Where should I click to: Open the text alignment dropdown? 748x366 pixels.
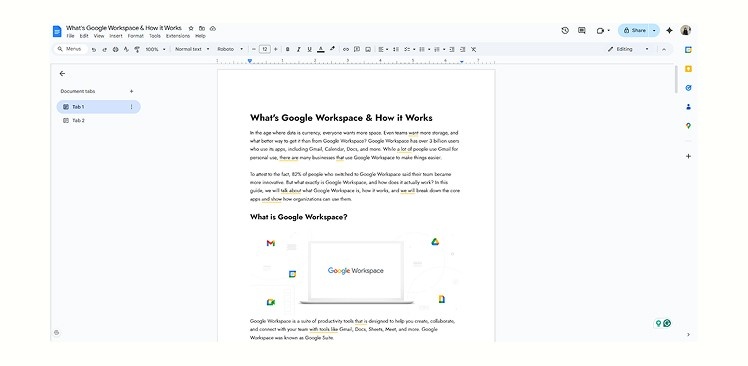click(383, 49)
